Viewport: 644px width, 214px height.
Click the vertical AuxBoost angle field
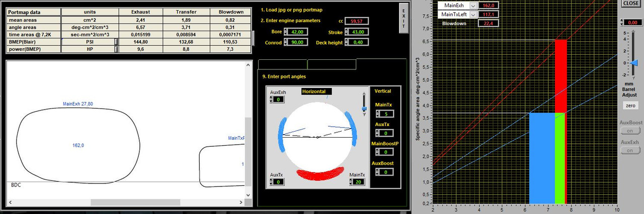coord(385,172)
